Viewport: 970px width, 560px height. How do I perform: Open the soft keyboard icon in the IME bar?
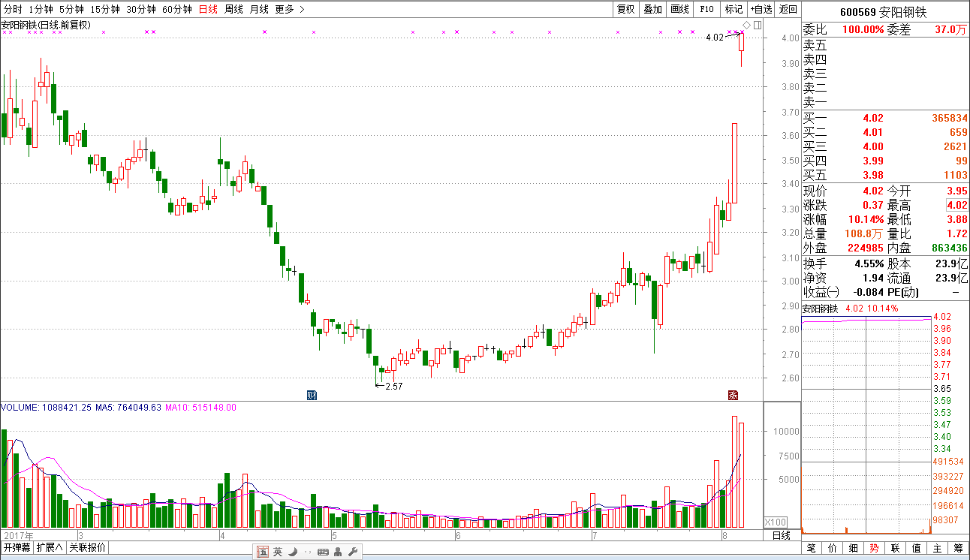coord(323,552)
